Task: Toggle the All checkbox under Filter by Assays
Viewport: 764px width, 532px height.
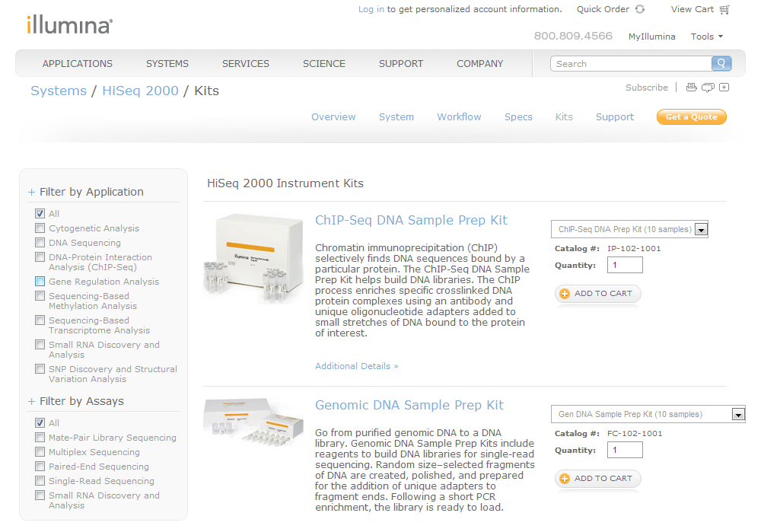Action: (x=40, y=423)
